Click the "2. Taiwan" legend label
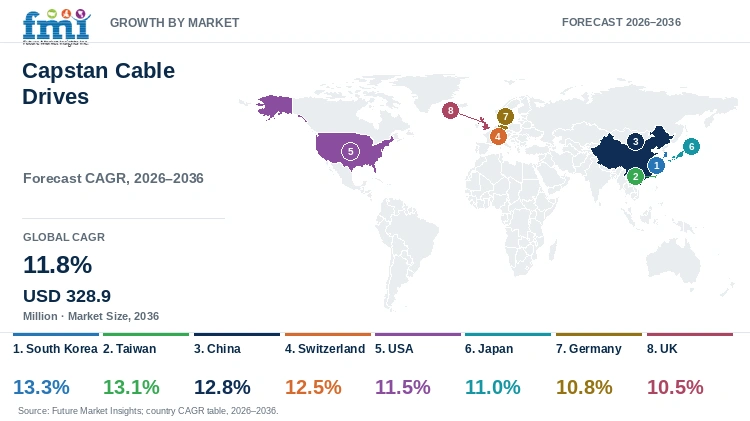The width and height of the screenshot is (750, 421). pyautogui.click(x=130, y=349)
